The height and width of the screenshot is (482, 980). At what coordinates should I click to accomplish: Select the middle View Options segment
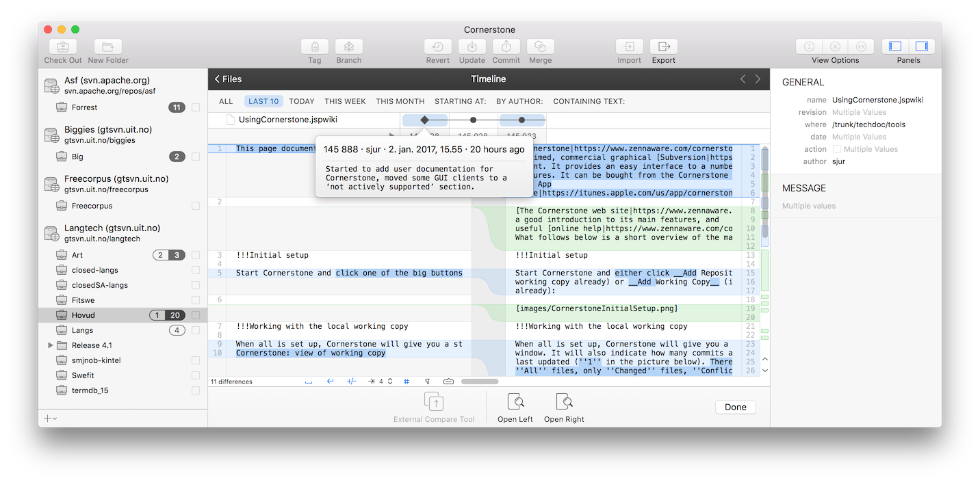[835, 46]
